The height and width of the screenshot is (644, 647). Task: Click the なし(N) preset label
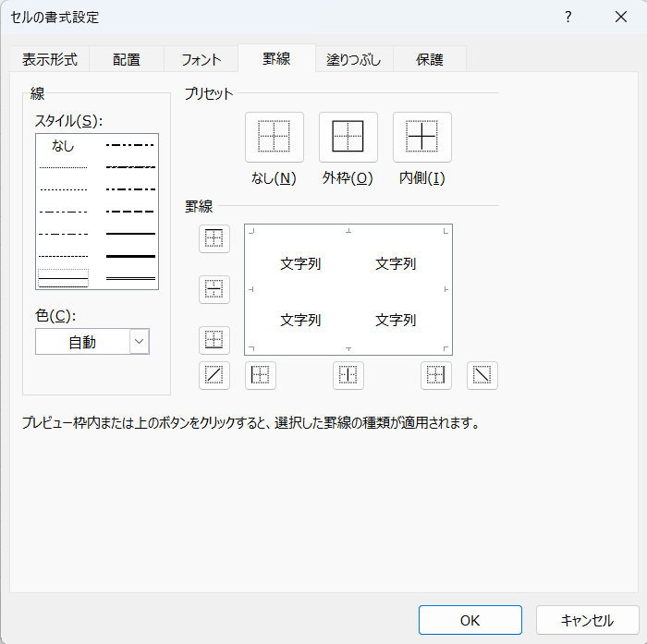[x=274, y=178]
